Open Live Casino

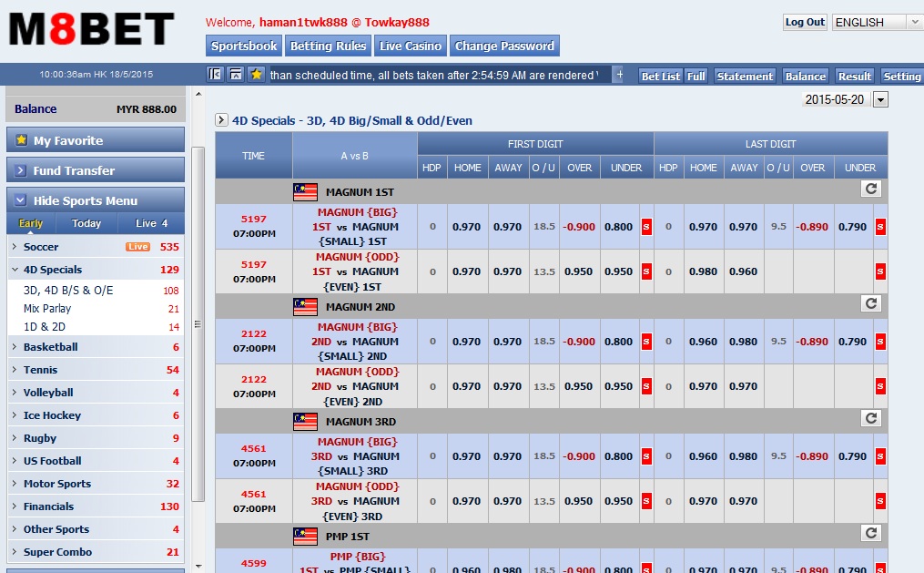click(411, 46)
